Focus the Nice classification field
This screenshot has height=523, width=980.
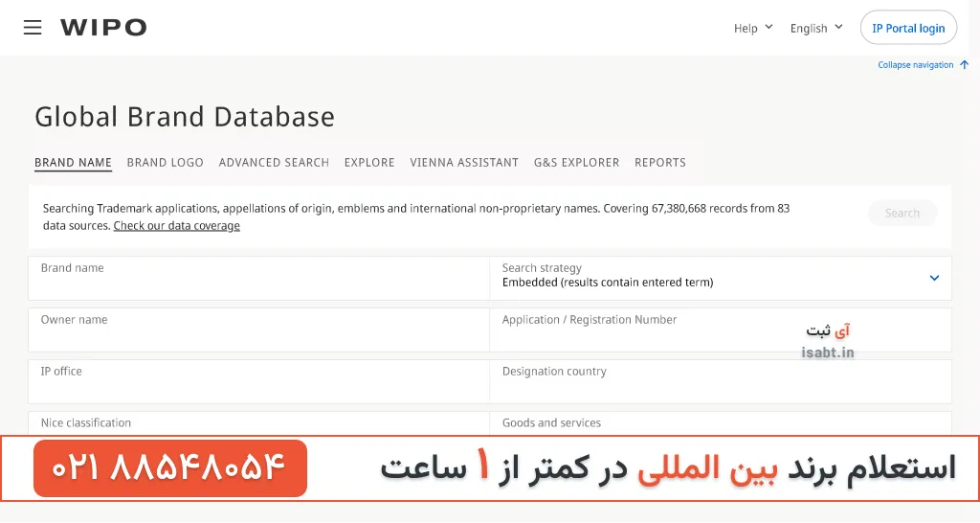(x=258, y=423)
